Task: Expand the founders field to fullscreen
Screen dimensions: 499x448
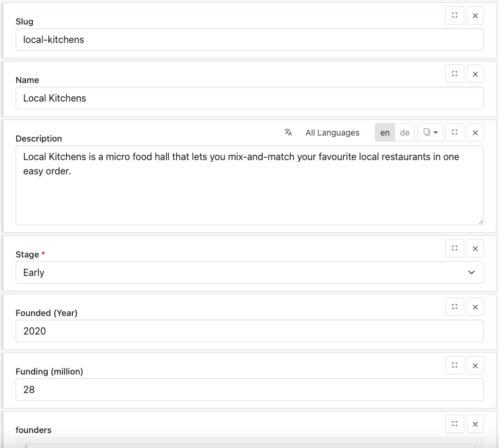Action: point(454,424)
